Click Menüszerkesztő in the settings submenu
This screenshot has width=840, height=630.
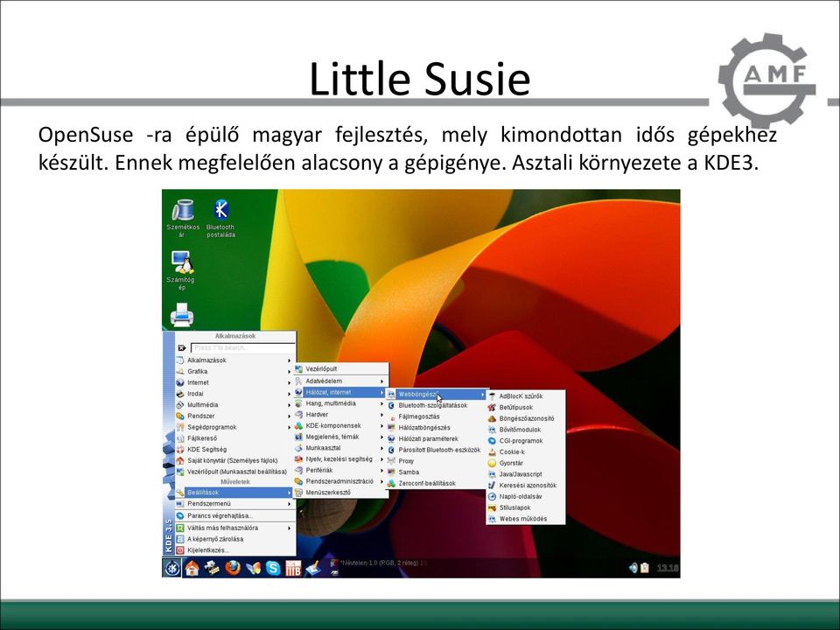coord(340,493)
